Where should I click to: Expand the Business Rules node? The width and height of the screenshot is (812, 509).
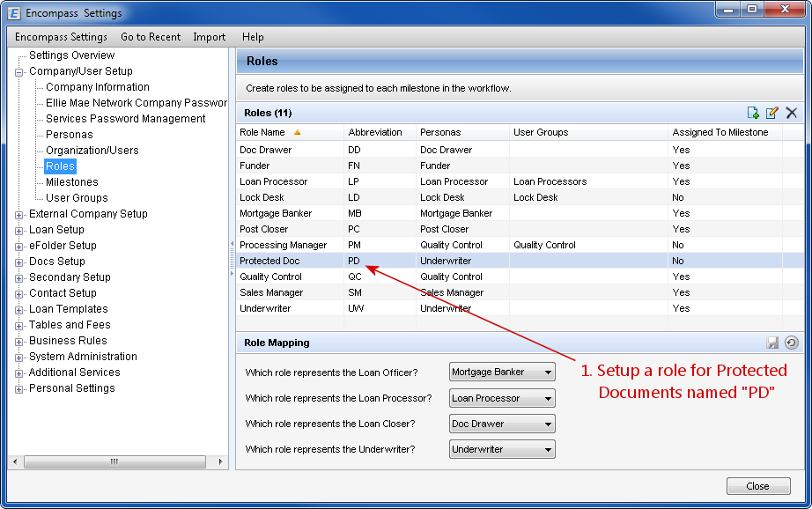point(19,342)
